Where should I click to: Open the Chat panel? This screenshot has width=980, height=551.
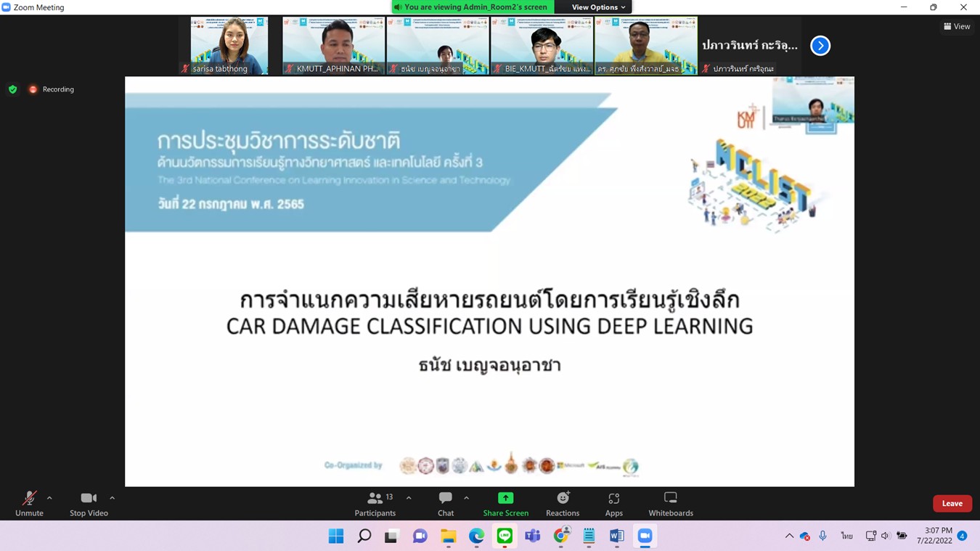click(x=446, y=503)
